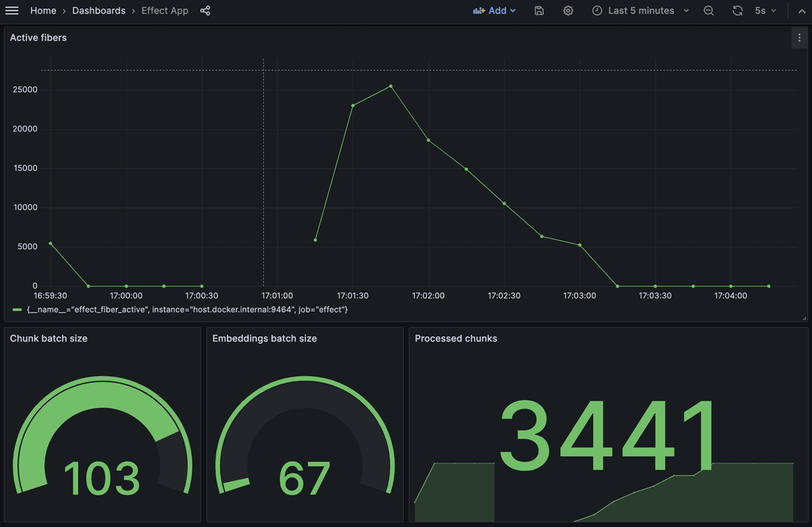Viewport: 812px width, 527px height.
Task: Click the peak data point in Active fibers
Action: [x=390, y=86]
